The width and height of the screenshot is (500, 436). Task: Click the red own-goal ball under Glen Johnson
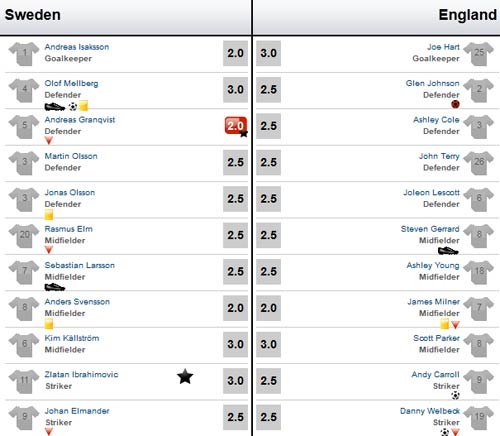coord(455,104)
